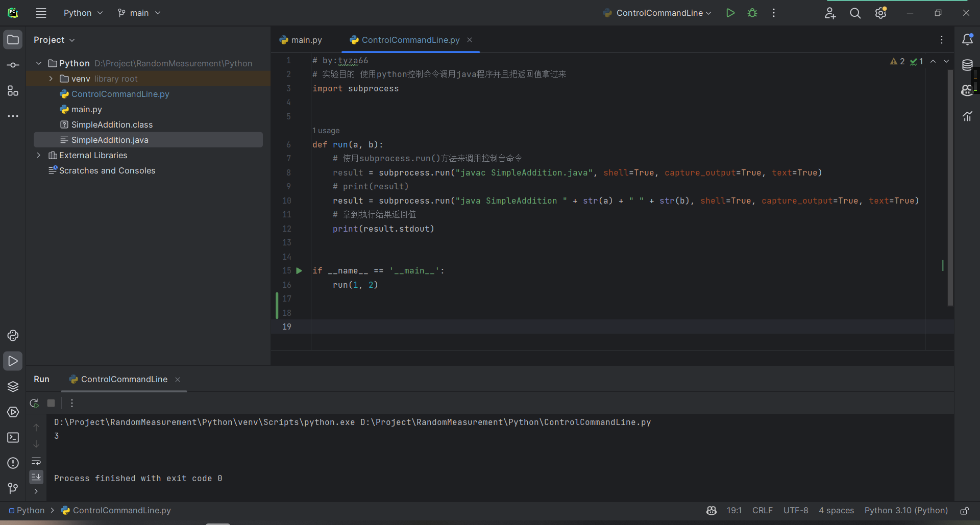Open the Run tool window
Screen dimensions: 980x525
(x=13, y=361)
